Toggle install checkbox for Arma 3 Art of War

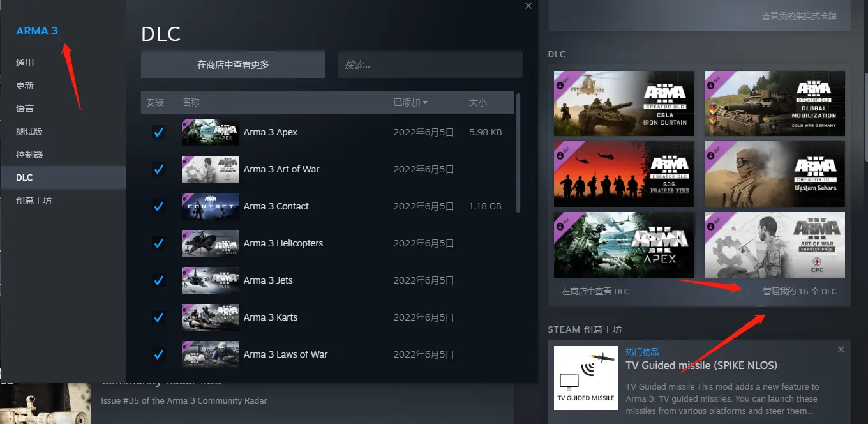158,169
